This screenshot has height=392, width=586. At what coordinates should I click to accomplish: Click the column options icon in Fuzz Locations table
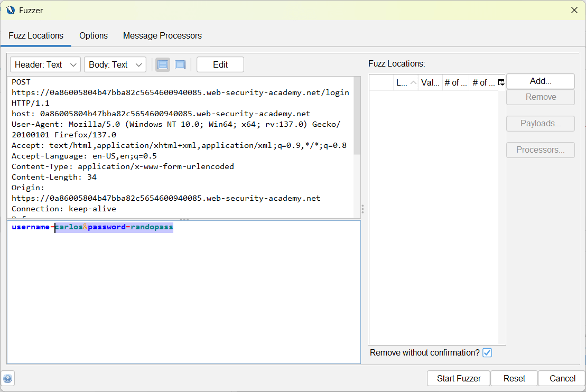click(x=501, y=82)
